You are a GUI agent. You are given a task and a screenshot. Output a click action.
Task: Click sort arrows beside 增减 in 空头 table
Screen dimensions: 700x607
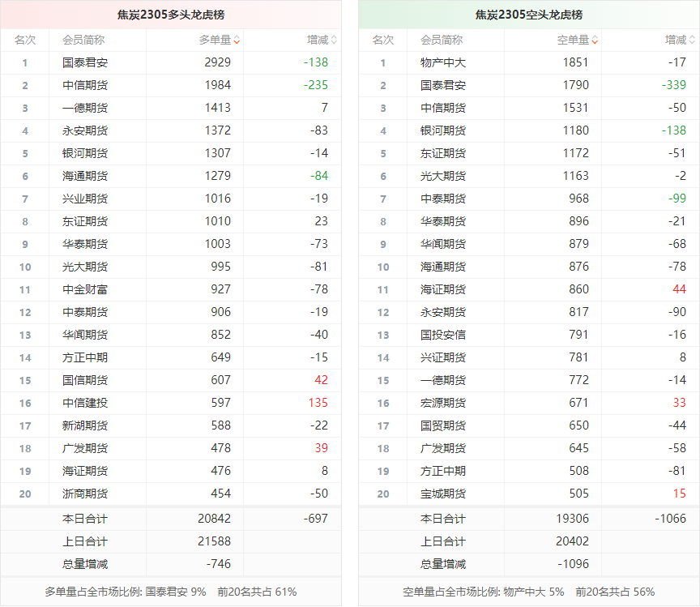click(x=692, y=40)
